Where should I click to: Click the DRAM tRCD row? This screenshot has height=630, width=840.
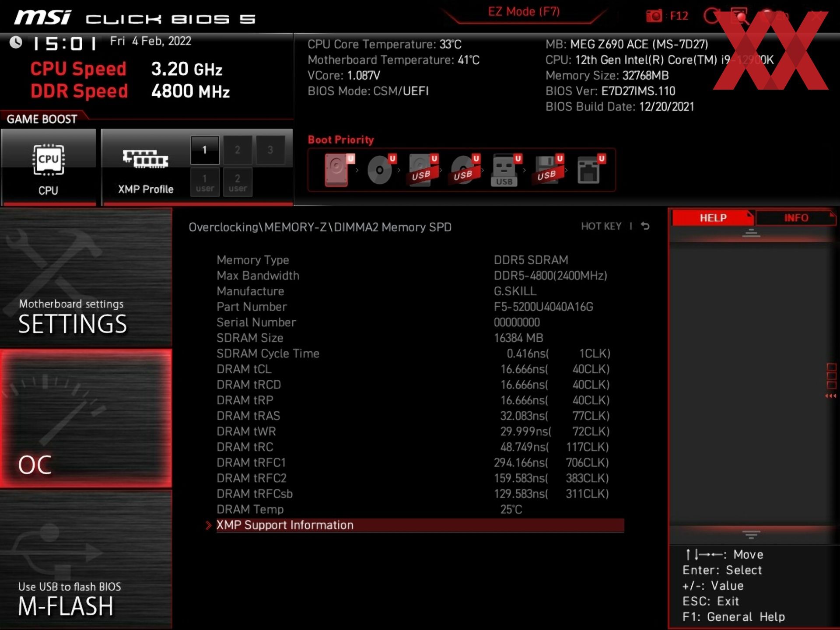click(x=420, y=385)
